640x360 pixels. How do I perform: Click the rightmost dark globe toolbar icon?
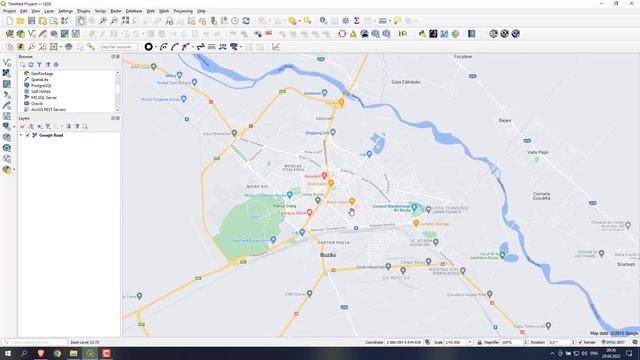pos(516,34)
